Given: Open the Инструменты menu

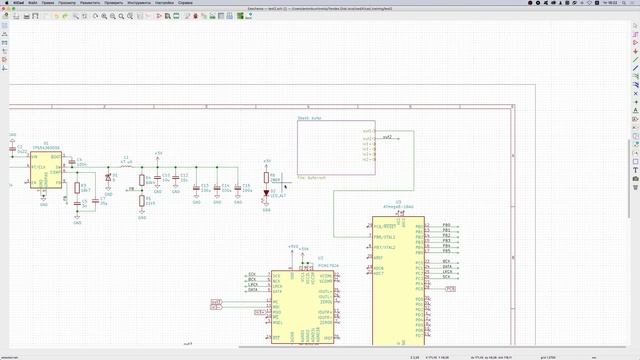Looking at the screenshot, I should click(x=139, y=2).
